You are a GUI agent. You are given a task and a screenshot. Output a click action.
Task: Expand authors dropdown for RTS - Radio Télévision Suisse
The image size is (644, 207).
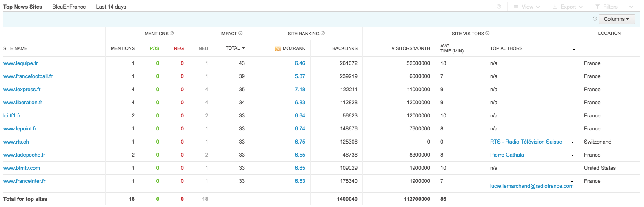(x=572, y=142)
